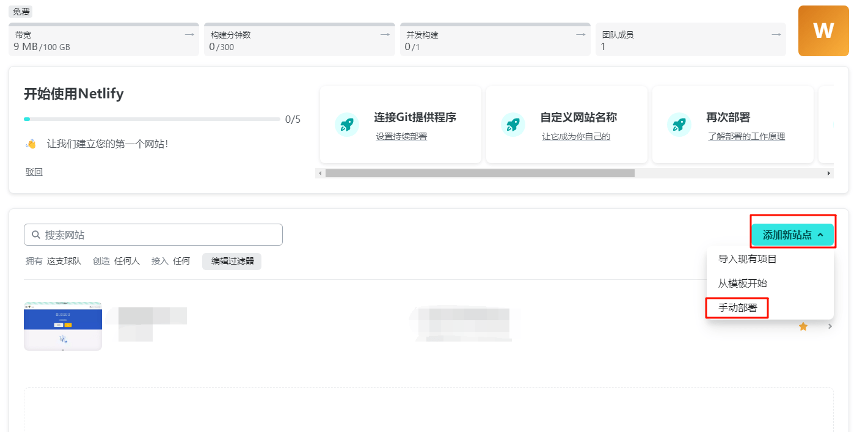Click the arrow icon on the 团队成员 card
The height and width of the screenshot is (432, 868).
(776, 35)
